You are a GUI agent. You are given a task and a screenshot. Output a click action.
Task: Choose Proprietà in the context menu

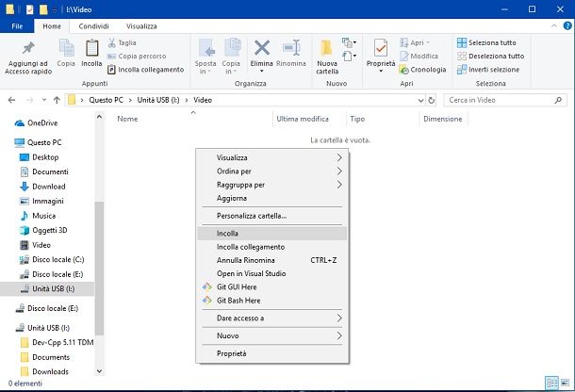tap(272, 353)
